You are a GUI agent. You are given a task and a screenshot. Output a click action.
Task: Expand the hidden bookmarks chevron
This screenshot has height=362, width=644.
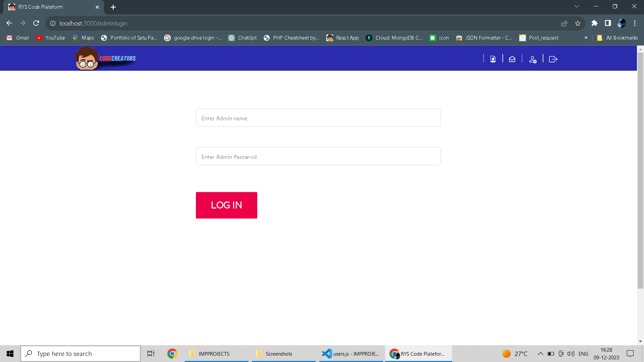tap(586, 38)
